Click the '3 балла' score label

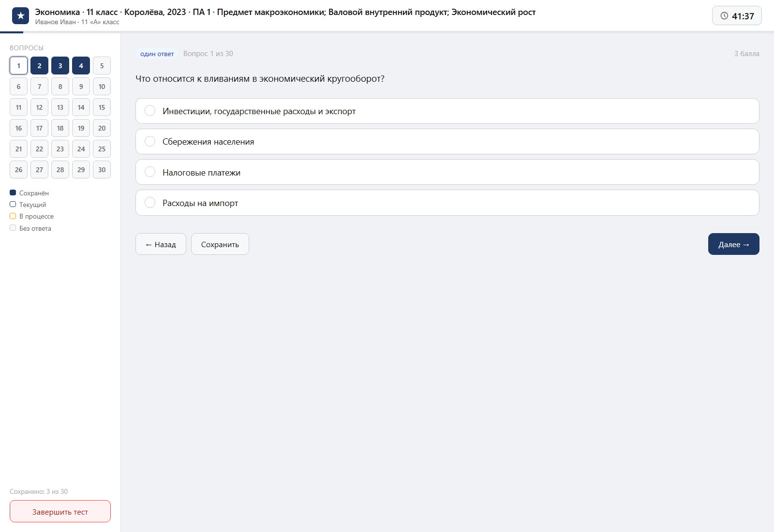tap(746, 54)
